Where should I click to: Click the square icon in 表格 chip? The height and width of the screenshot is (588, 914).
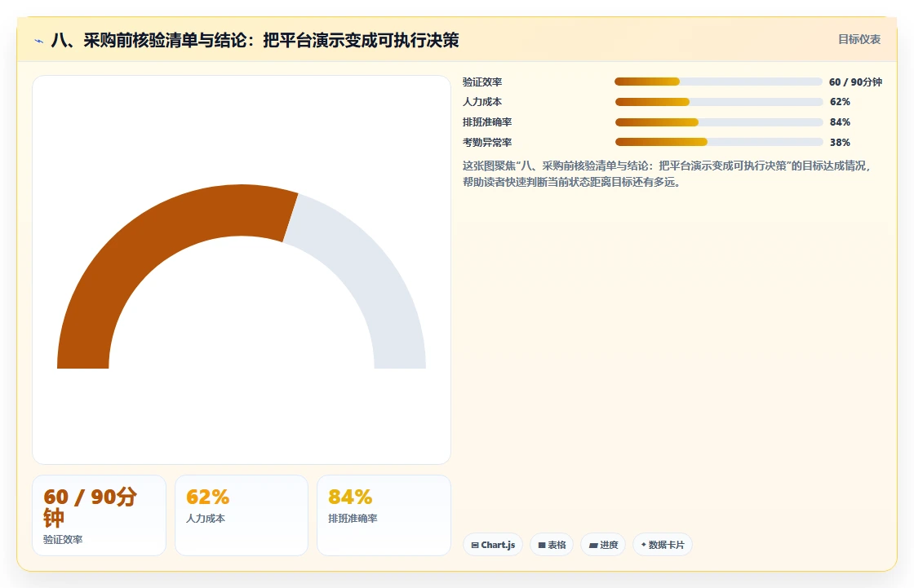[542, 545]
